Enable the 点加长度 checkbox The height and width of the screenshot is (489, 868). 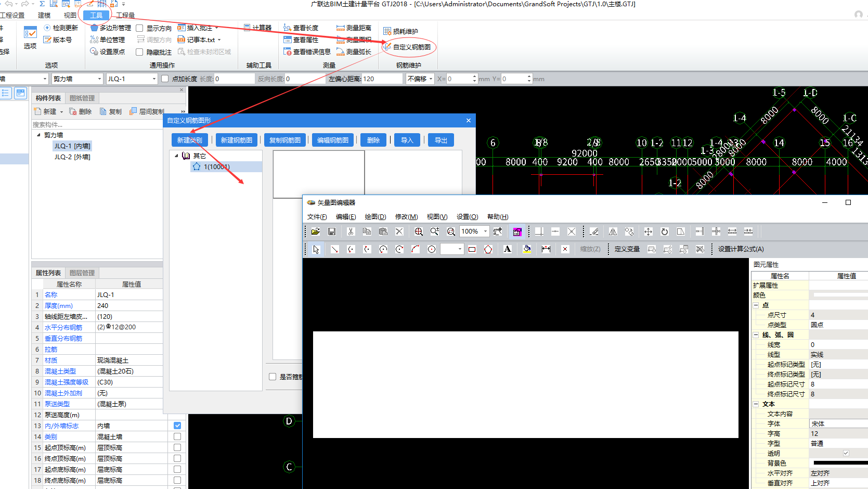(x=165, y=79)
